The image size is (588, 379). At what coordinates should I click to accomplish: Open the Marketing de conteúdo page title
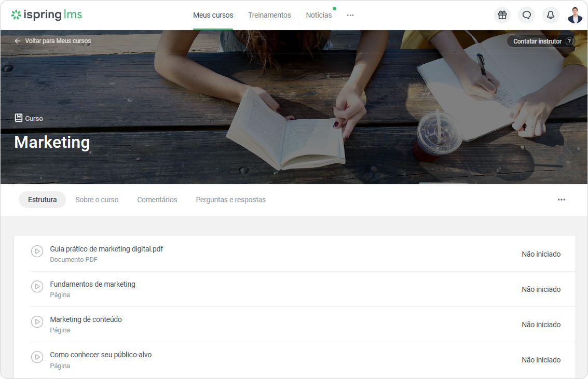pos(86,319)
